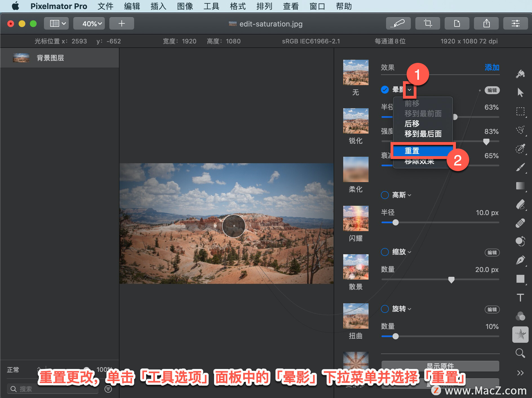Select the Type text tool

pos(520,298)
